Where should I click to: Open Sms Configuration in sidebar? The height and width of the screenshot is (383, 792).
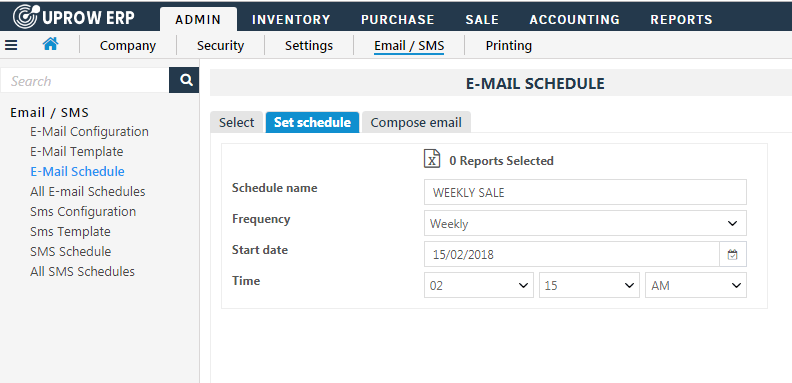83,211
